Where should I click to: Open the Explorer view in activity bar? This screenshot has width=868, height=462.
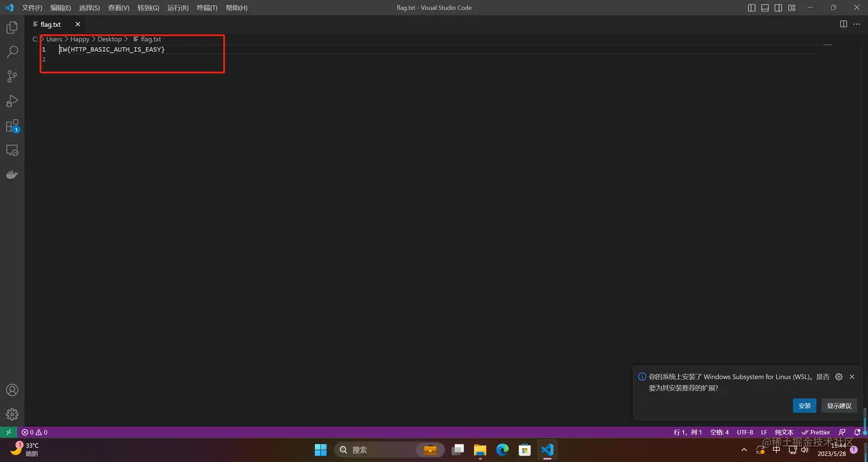pos(12,27)
